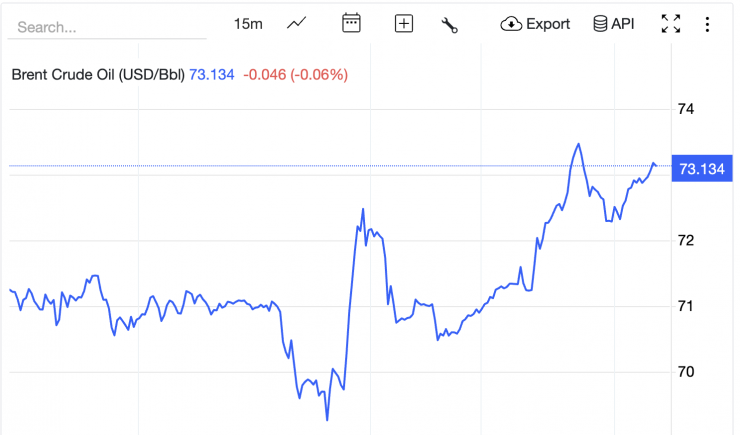
Task: Open the 15m interval dropdown
Action: pos(248,24)
